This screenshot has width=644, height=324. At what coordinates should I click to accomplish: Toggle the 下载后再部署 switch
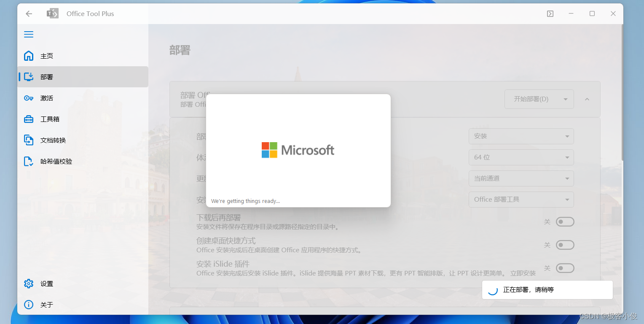(565, 221)
